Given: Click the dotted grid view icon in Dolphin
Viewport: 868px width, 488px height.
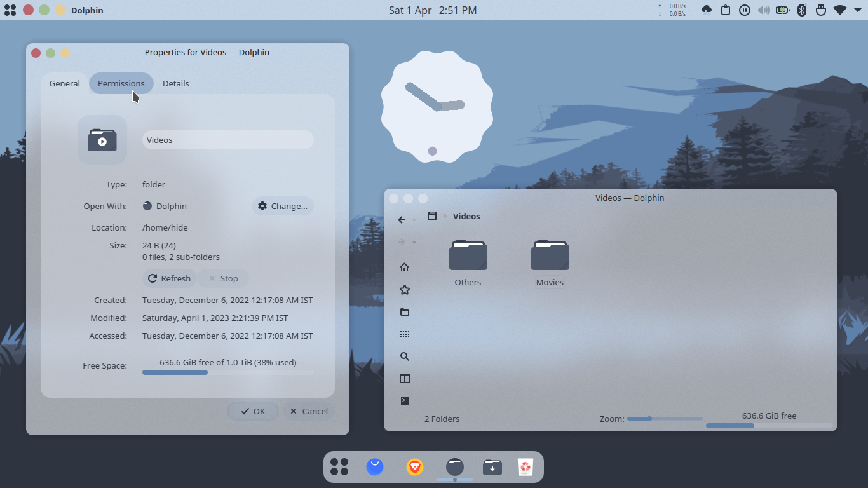Looking at the screenshot, I should coord(404,334).
